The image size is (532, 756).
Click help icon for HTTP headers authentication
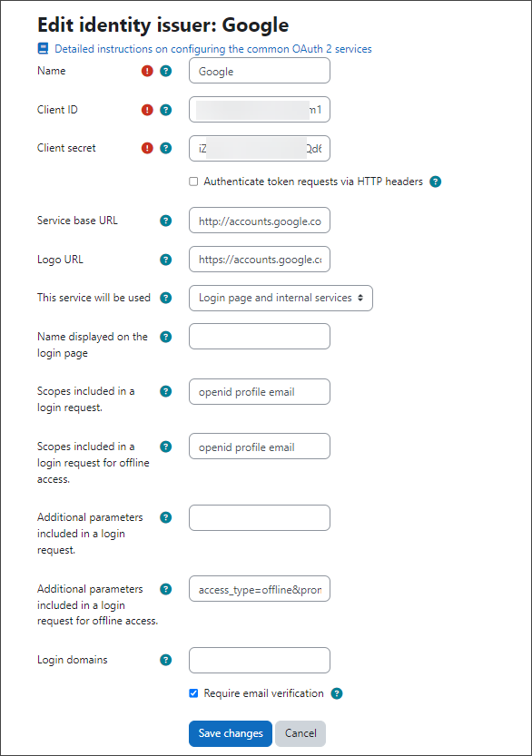point(436,182)
